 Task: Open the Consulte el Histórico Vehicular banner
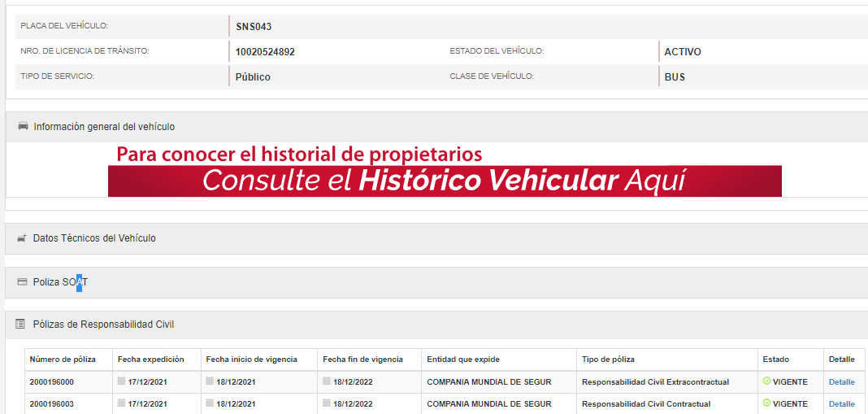[445, 181]
